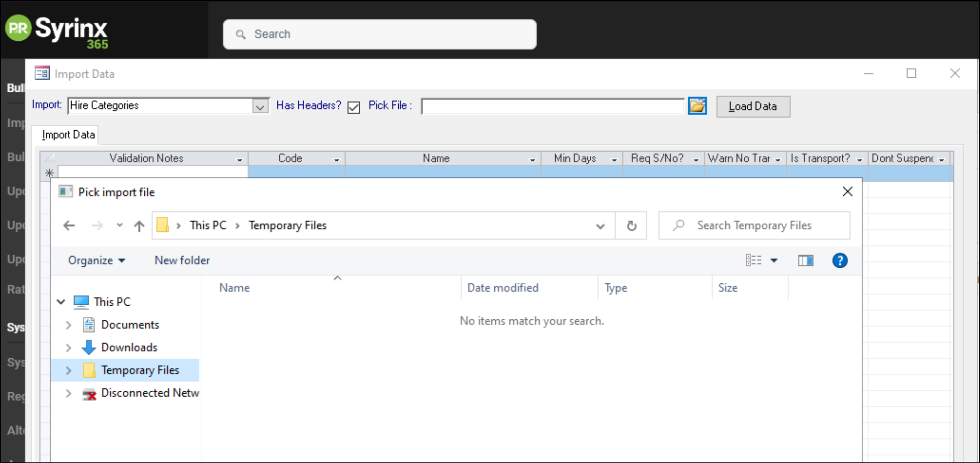Click the up-one-level folder arrow

138,225
